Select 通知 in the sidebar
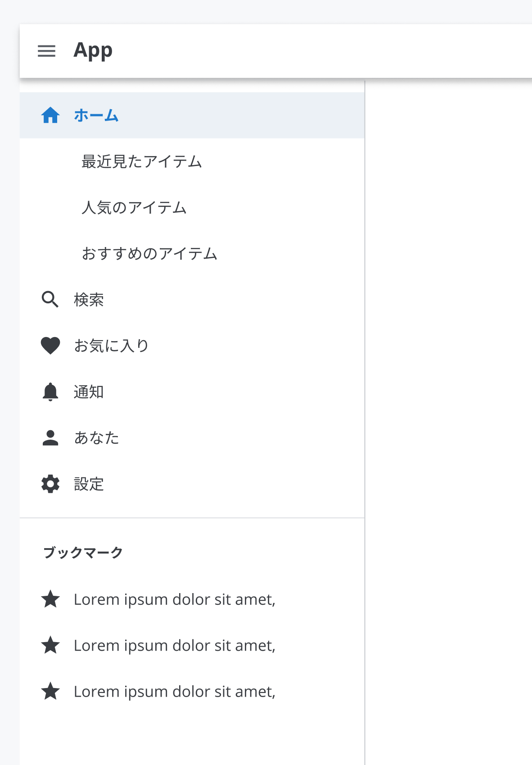The height and width of the screenshot is (765, 532). click(x=89, y=392)
